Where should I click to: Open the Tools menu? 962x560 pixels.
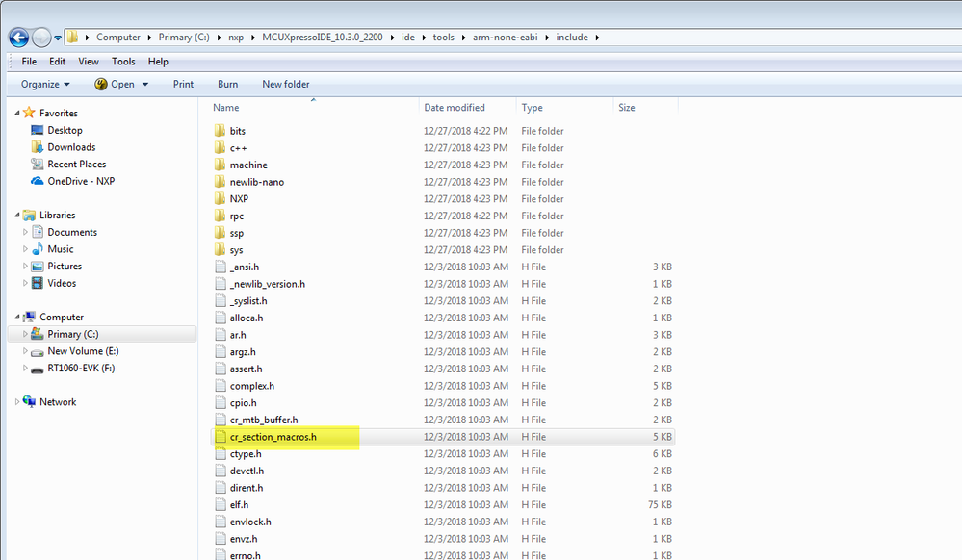coord(123,61)
